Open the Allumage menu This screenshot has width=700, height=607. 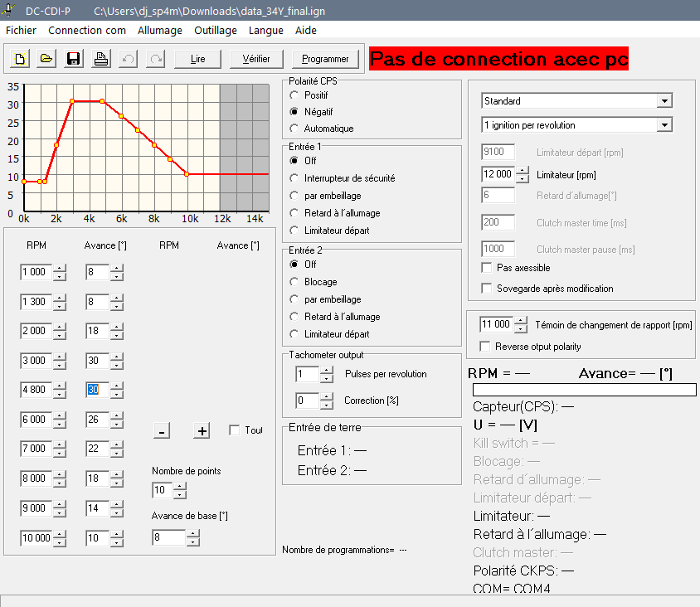click(160, 31)
